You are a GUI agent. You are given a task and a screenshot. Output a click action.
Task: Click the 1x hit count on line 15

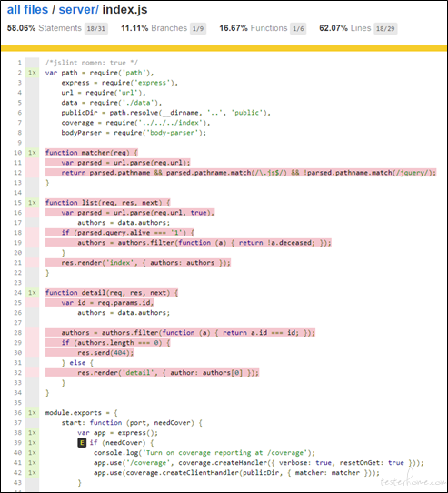32,203
